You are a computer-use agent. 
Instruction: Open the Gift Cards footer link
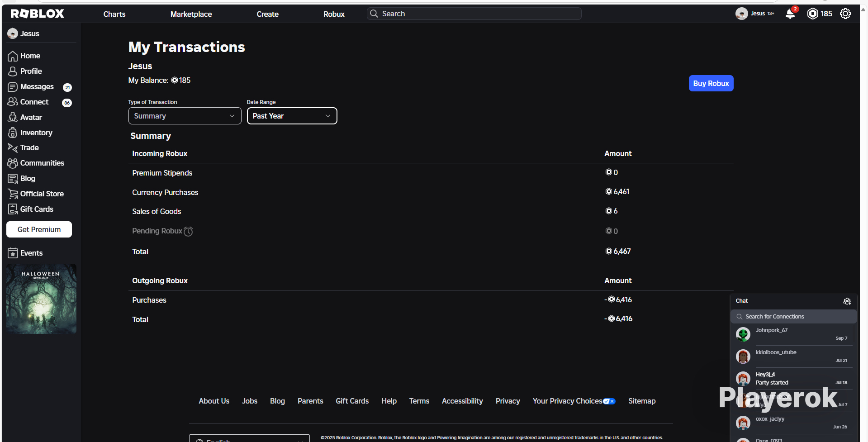pyautogui.click(x=352, y=401)
